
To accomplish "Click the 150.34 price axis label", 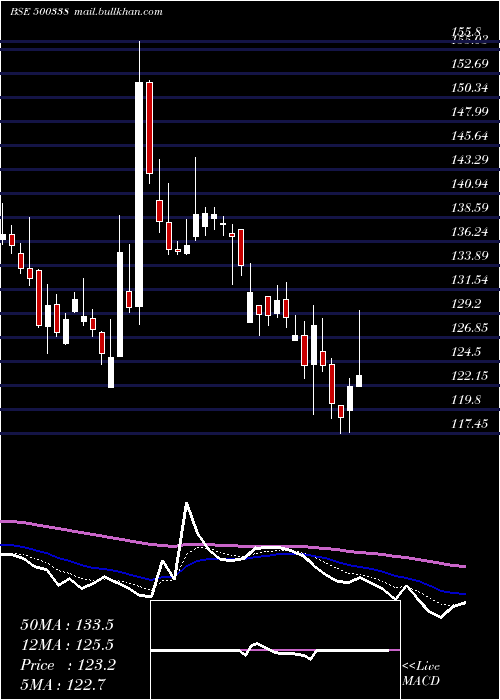I will 470,88.
